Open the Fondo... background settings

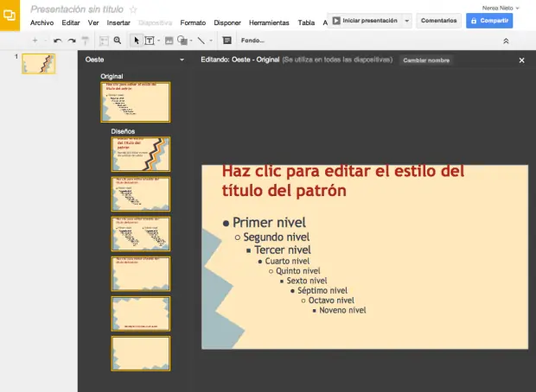(x=252, y=41)
